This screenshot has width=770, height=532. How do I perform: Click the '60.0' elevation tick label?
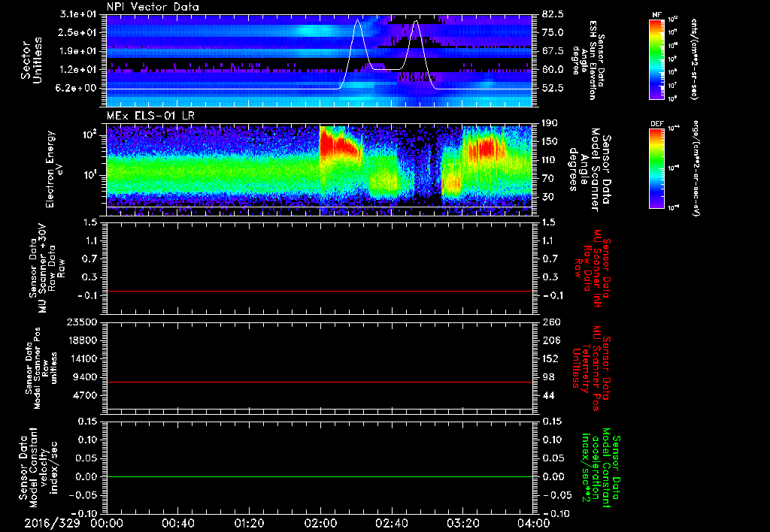[x=553, y=70]
